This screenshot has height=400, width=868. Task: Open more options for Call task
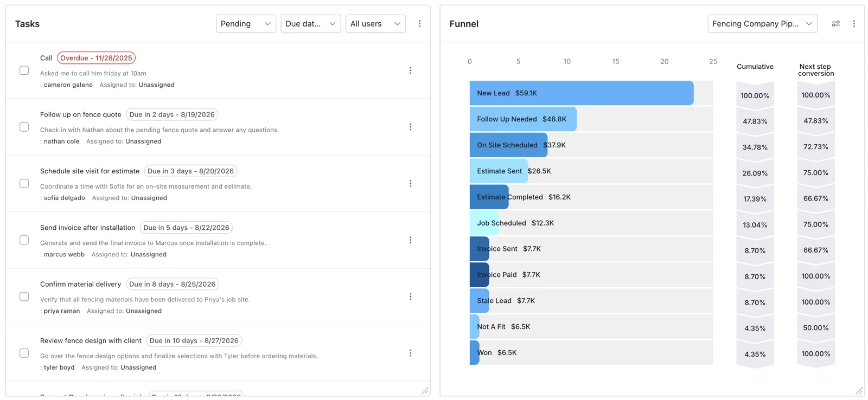[411, 70]
